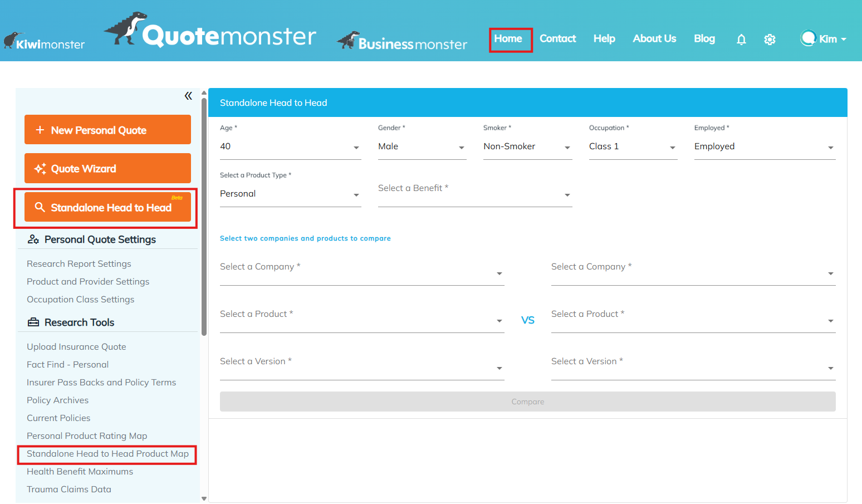Screen dimensions: 862x504
Task: Click the sidebar vertical scrollbar
Action: pos(204,217)
